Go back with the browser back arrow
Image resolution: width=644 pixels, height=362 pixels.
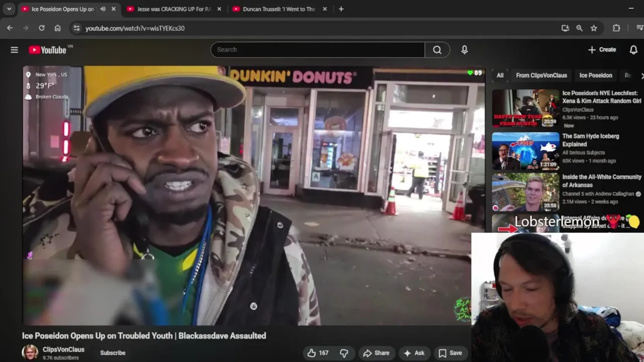pos(10,28)
